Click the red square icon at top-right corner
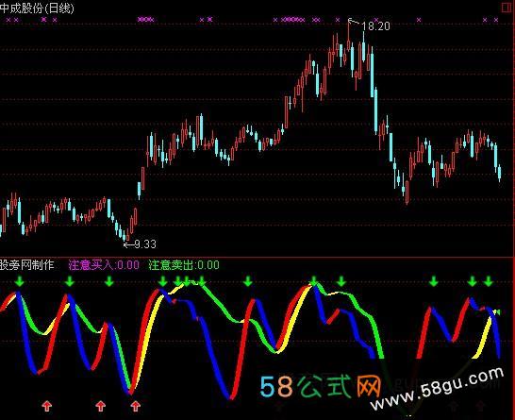The image size is (515, 420). (x=507, y=8)
